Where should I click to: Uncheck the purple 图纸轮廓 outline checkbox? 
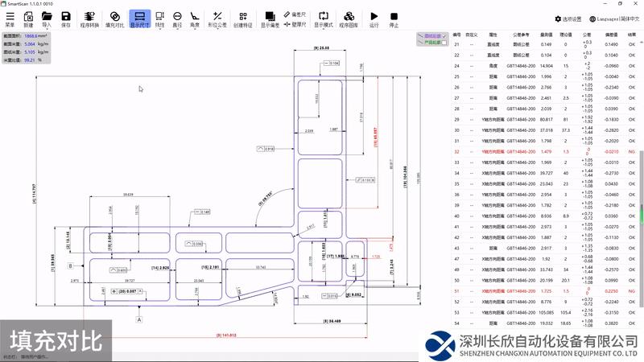point(444,36)
